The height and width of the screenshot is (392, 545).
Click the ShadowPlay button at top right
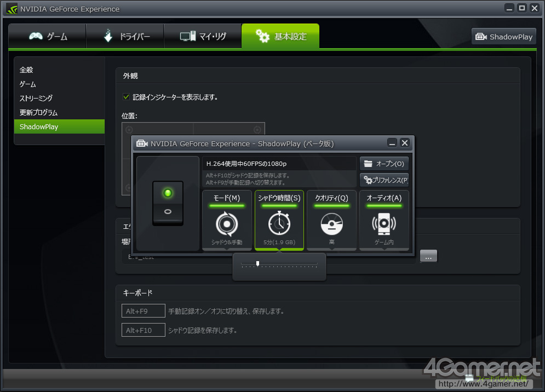(x=503, y=37)
